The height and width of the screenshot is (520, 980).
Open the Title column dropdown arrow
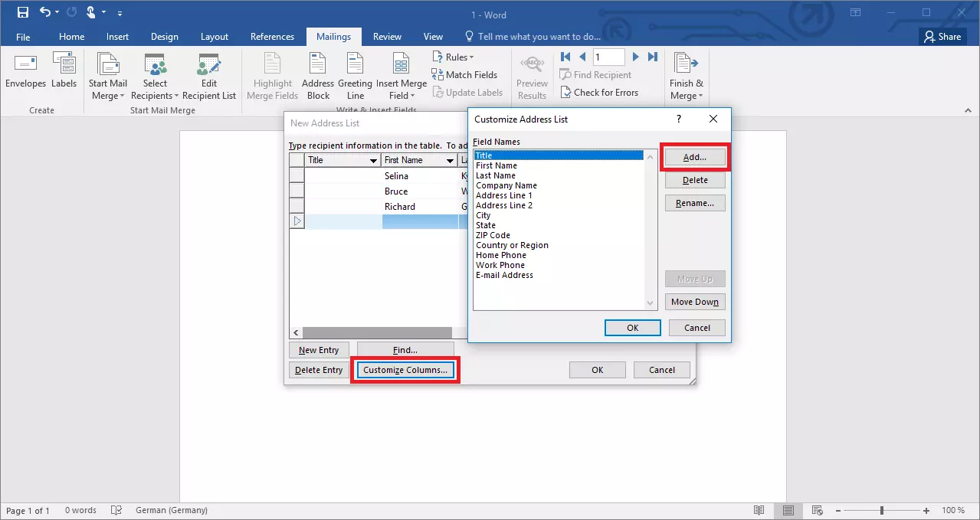tap(373, 161)
